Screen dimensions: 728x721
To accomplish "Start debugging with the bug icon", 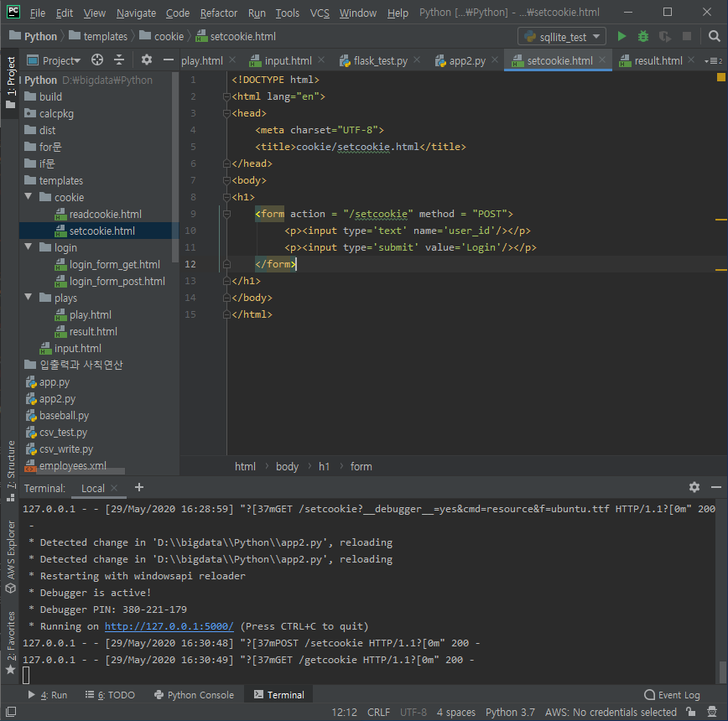I will (643, 36).
